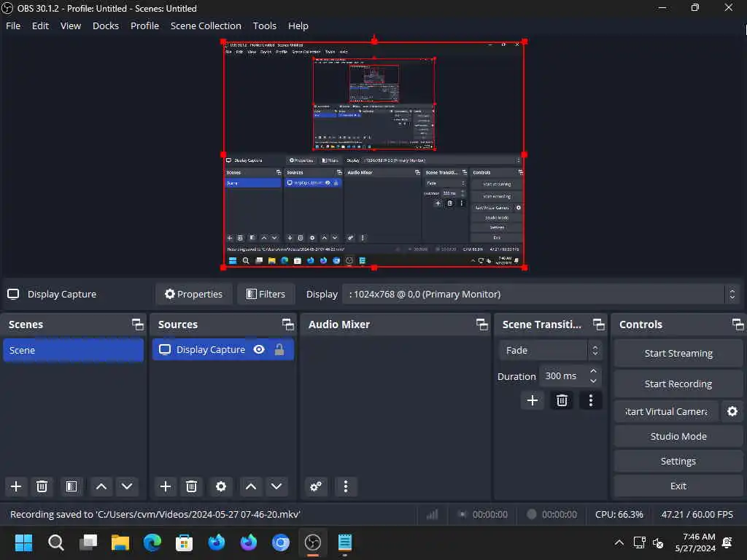The width and height of the screenshot is (747, 560).
Task: Toggle the lock on Display Capture source
Action: coord(279,349)
